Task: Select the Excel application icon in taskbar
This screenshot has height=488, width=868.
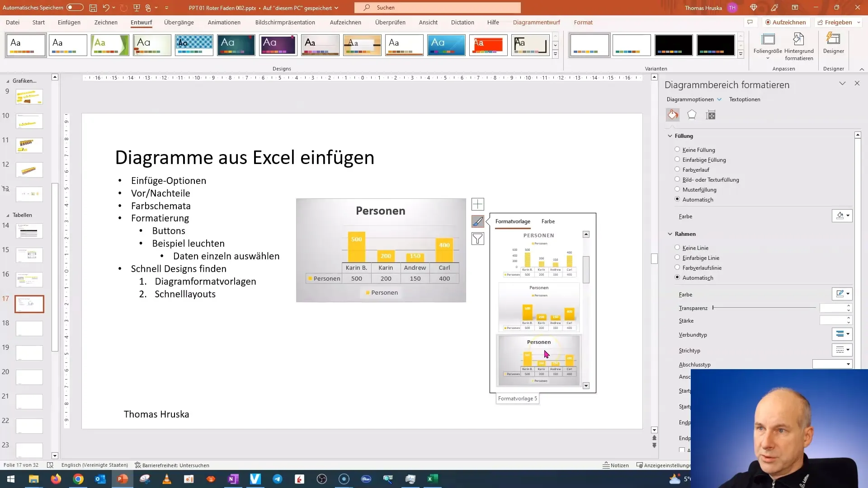Action: coord(432,479)
